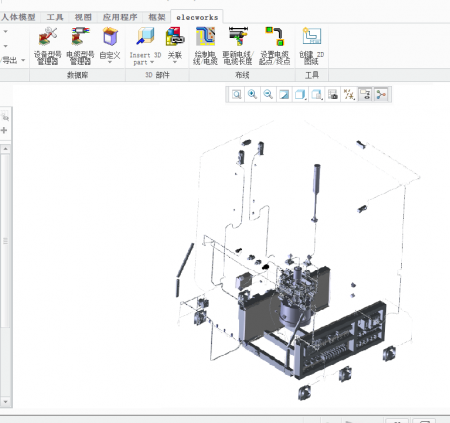The width and height of the screenshot is (450, 423).
Task: Switch to the 框架 tab
Action: point(157,17)
